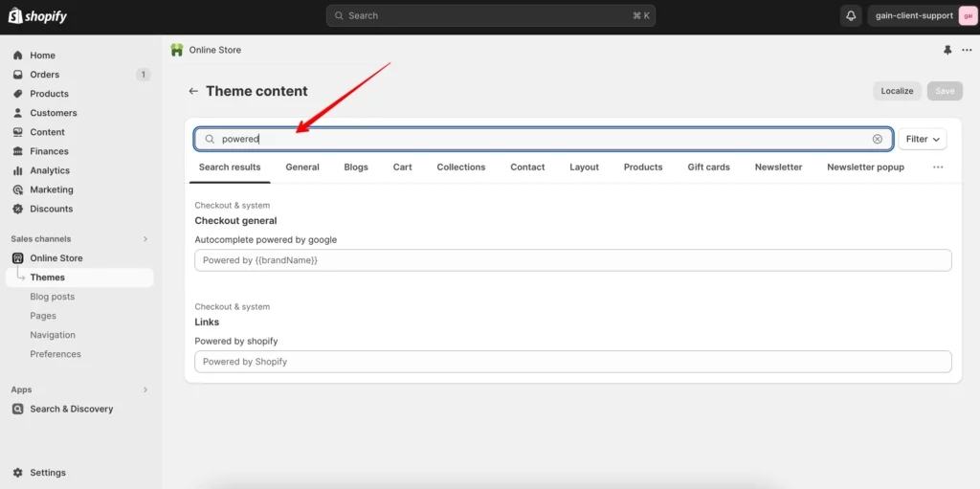Open Blog posts under Online Store

pos(53,297)
